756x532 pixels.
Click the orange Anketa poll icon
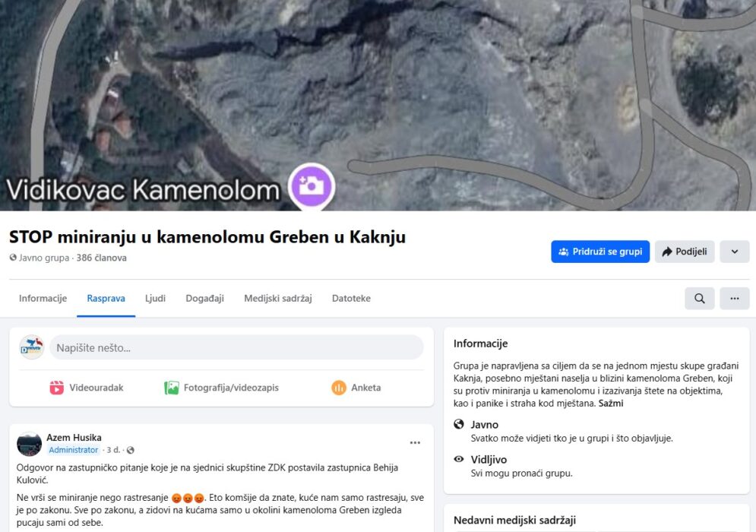click(x=338, y=388)
